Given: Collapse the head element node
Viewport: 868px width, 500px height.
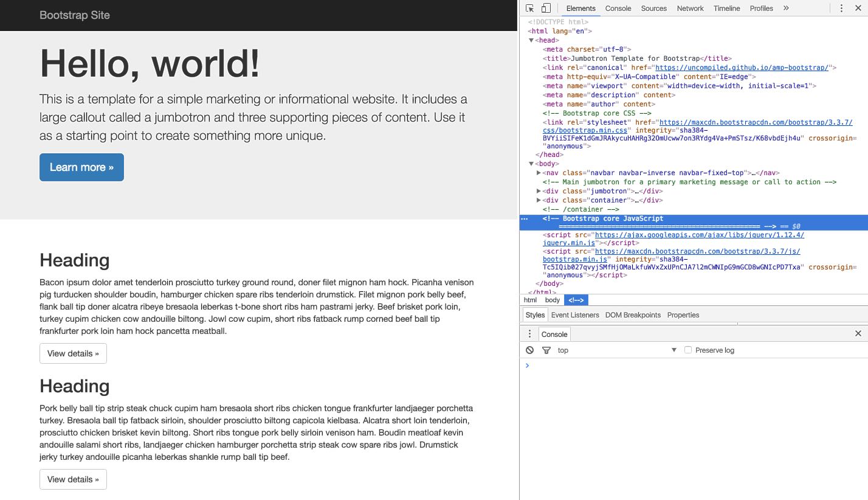Looking at the screenshot, I should [x=531, y=40].
